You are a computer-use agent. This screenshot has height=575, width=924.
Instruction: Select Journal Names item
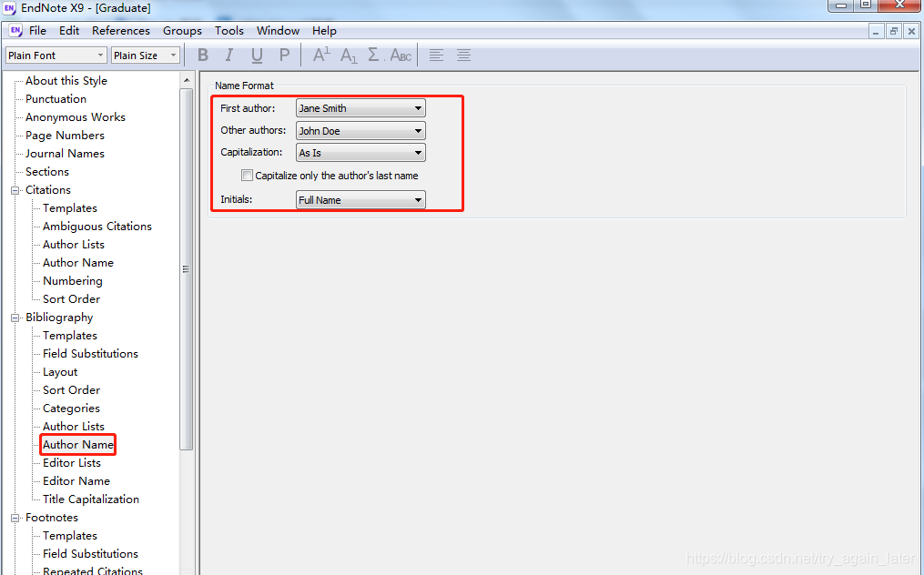click(x=65, y=154)
